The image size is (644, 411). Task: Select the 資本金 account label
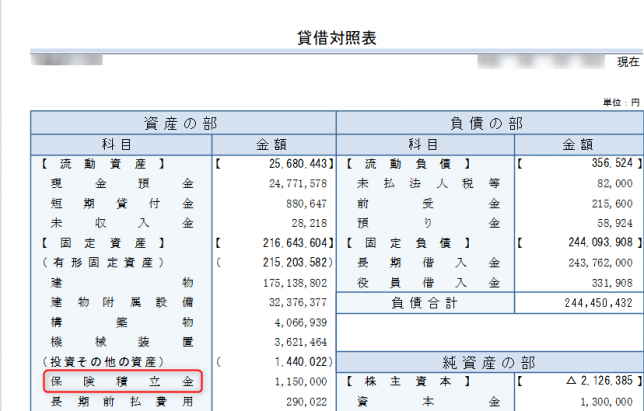click(x=428, y=401)
